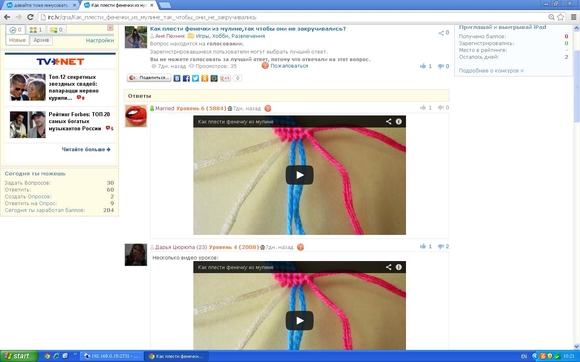
Task: Click the TVNET logo
Action: point(60,61)
